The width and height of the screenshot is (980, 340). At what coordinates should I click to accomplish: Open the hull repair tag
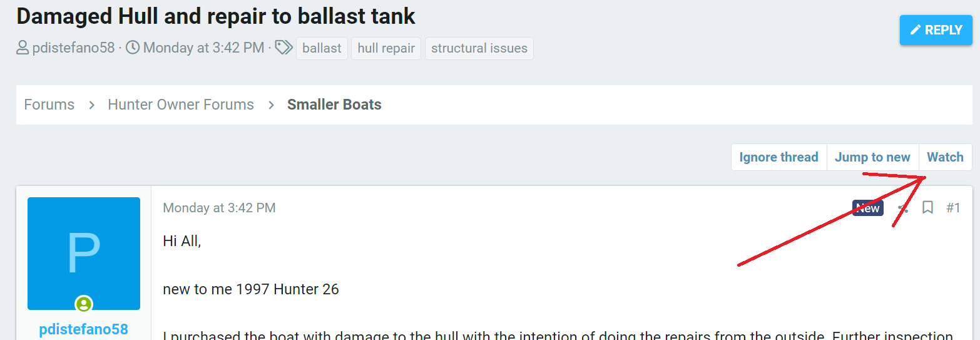pos(386,48)
